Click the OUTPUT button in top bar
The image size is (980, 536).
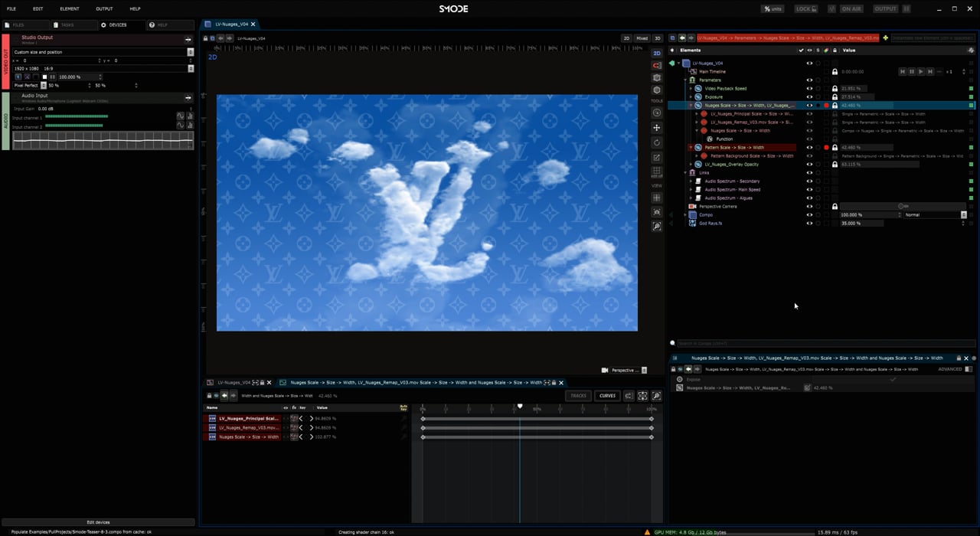(x=885, y=8)
